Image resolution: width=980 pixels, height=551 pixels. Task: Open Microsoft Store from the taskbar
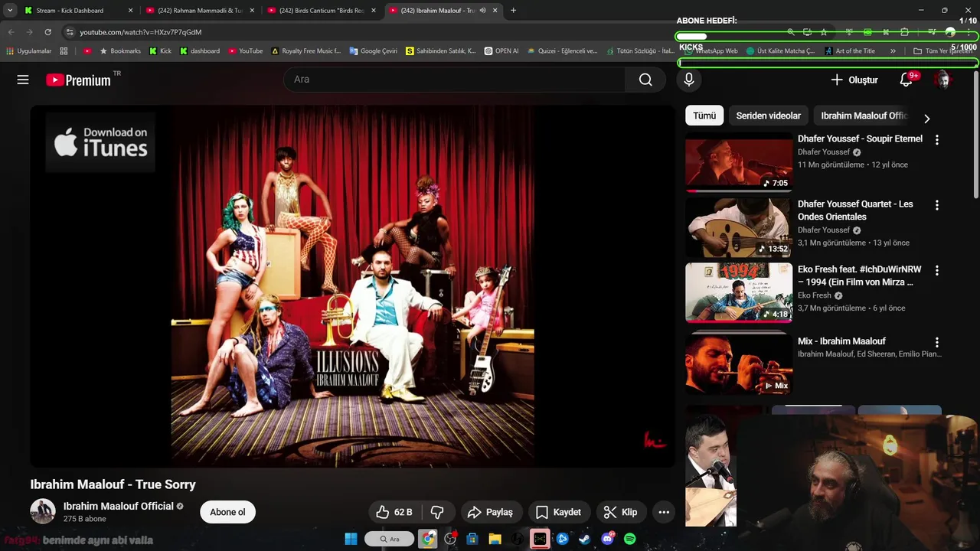pos(472,539)
